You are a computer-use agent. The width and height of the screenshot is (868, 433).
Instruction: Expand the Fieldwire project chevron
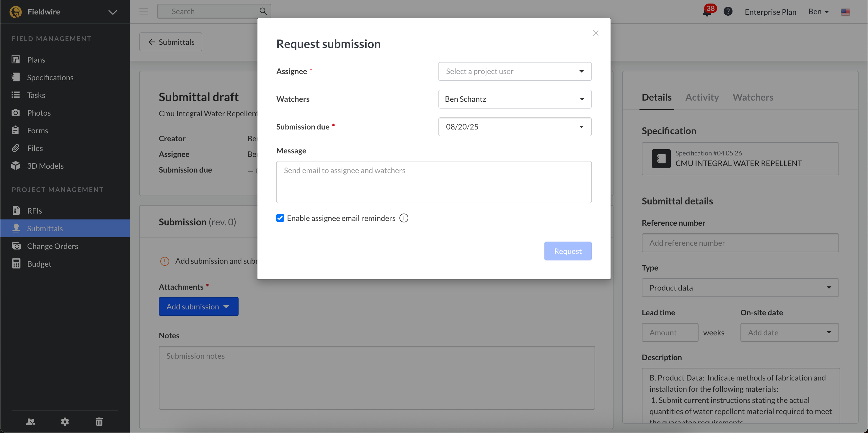(x=112, y=12)
